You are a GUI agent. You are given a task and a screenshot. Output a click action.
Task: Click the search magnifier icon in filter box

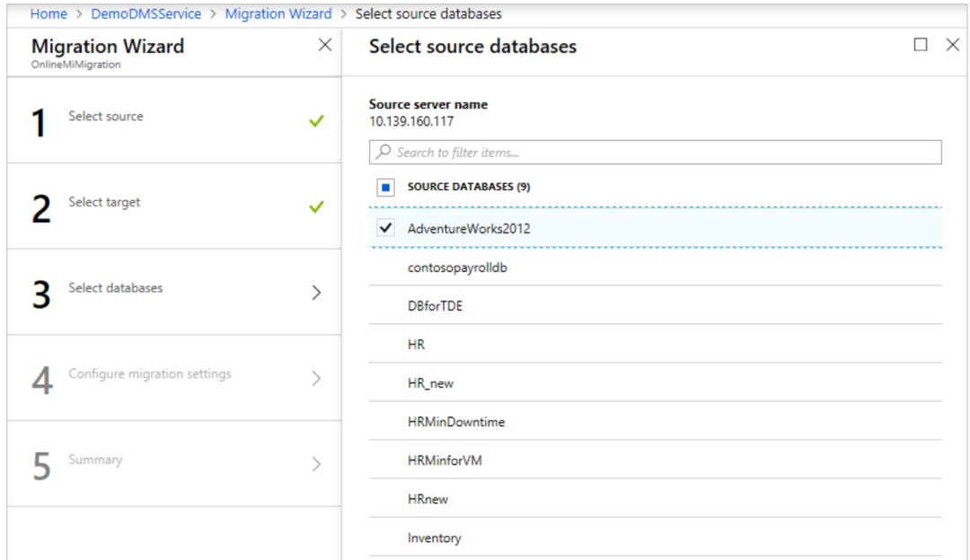384,153
